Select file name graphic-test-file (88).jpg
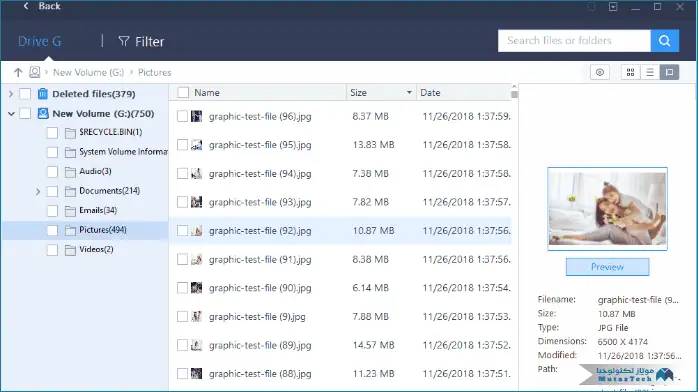698x392 pixels. 260,373
